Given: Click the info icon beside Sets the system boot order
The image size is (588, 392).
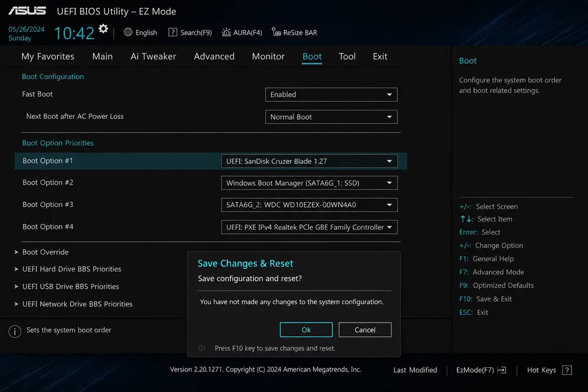Looking at the screenshot, I should [x=15, y=331].
